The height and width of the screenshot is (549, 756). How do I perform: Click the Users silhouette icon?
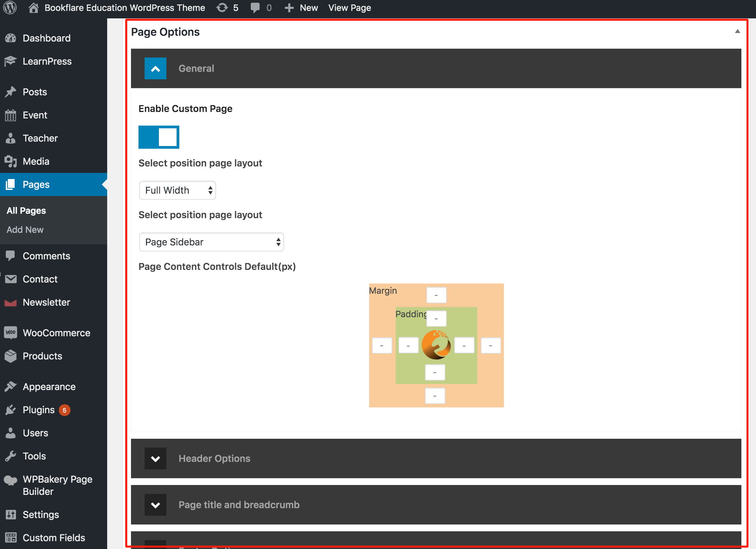point(11,433)
